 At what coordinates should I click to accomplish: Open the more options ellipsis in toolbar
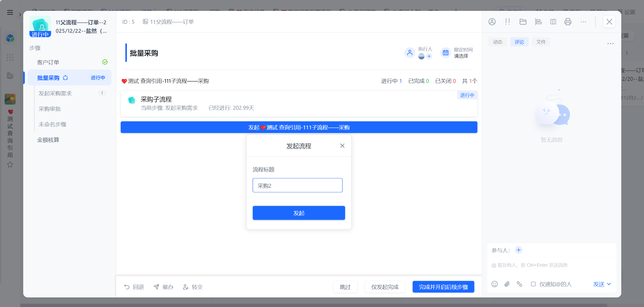[583, 22]
